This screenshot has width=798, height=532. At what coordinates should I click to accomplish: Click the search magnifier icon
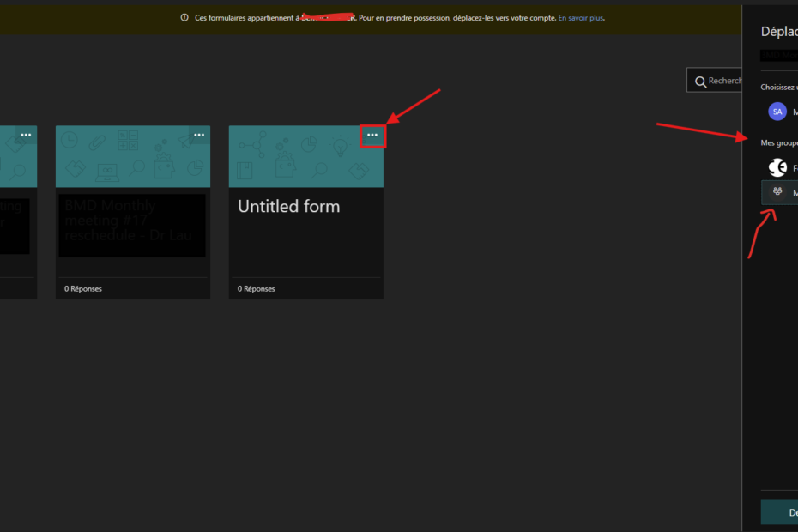[700, 81]
